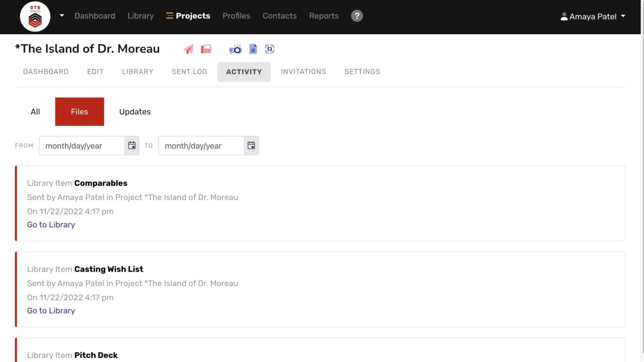This screenshot has width=644, height=362.
Task: Open the calendar picker on the TO field
Action: tap(251, 145)
